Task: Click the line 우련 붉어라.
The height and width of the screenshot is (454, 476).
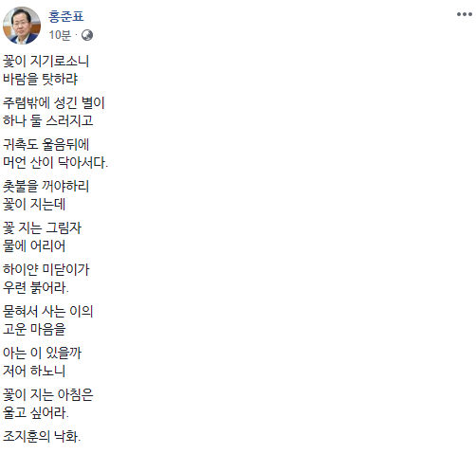Action: pyautogui.click(x=36, y=287)
